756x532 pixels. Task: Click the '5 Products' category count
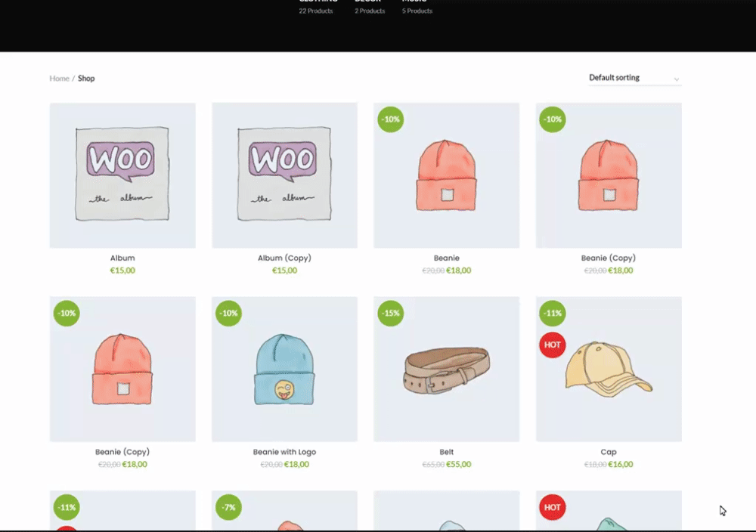(x=417, y=11)
